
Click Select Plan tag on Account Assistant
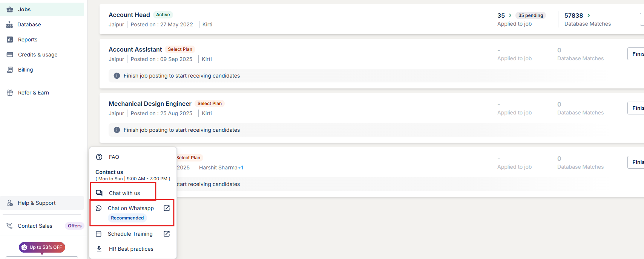180,49
